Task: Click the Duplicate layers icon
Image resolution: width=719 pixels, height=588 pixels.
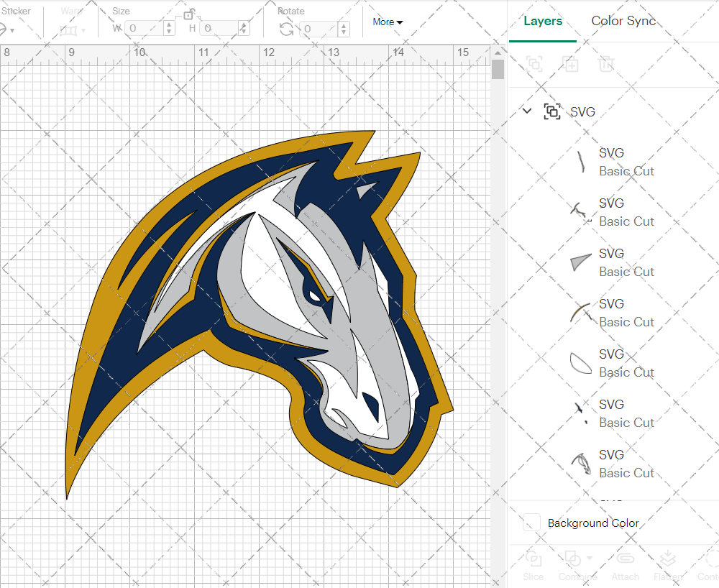Action: tap(571, 64)
